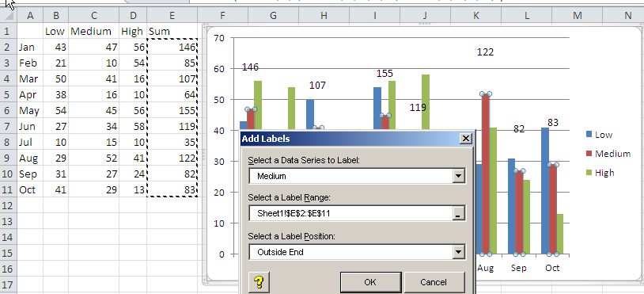Select row 1 header
Viewport: 644px width, 294px height.
pos(8,31)
